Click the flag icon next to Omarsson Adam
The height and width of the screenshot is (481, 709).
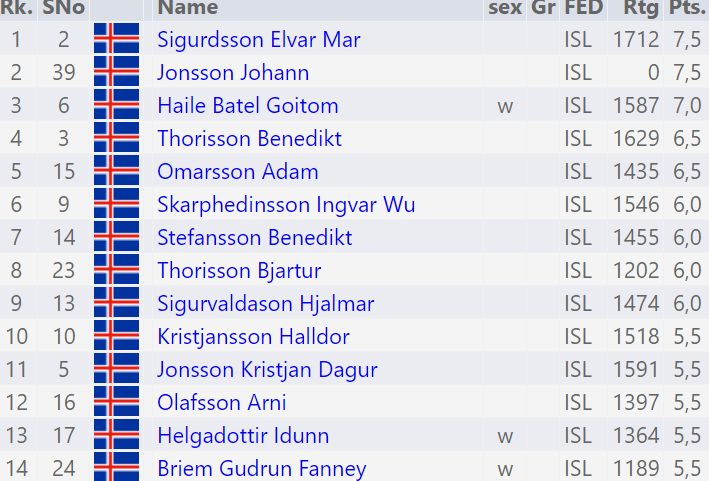pyautogui.click(x=116, y=172)
